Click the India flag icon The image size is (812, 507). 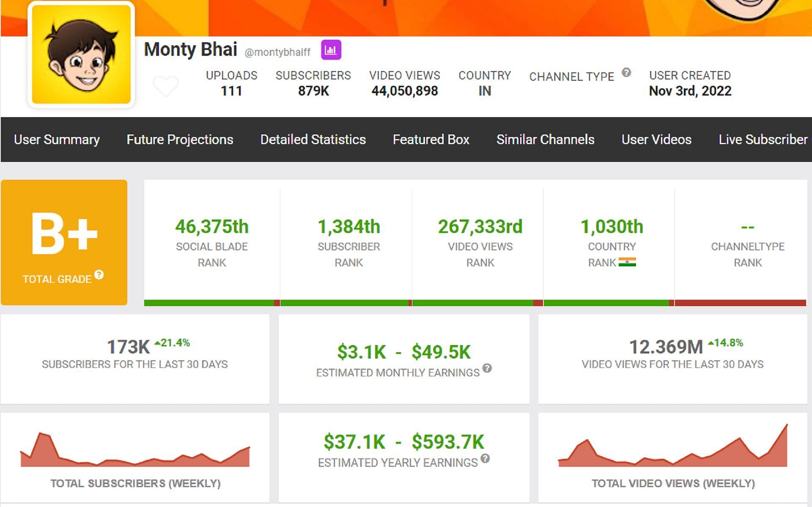(x=627, y=263)
